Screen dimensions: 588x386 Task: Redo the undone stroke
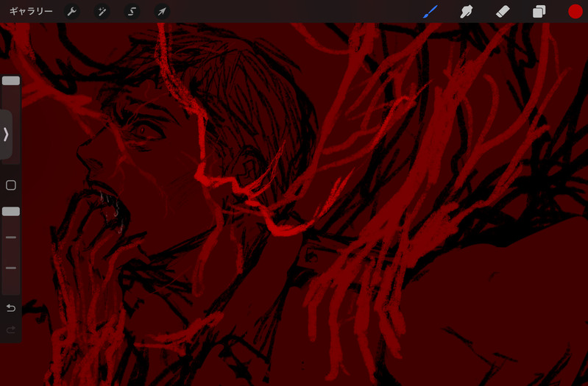(x=11, y=330)
